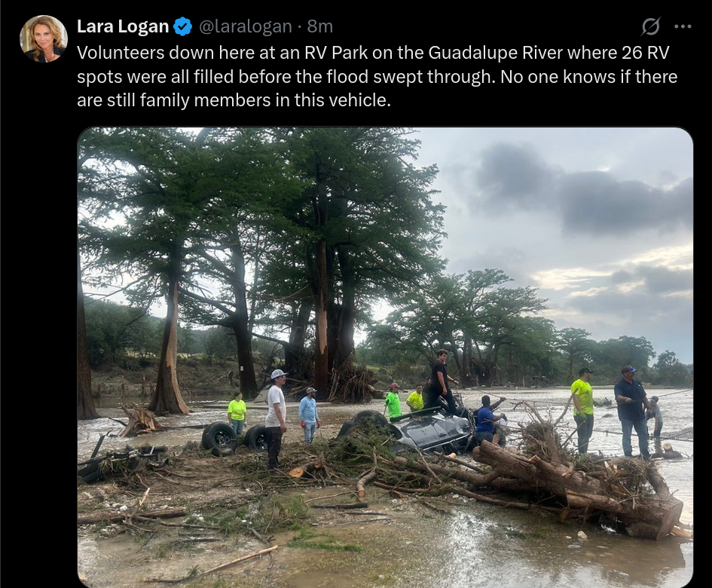Click the Lara Logan display name
712x588 pixels.
point(123,26)
